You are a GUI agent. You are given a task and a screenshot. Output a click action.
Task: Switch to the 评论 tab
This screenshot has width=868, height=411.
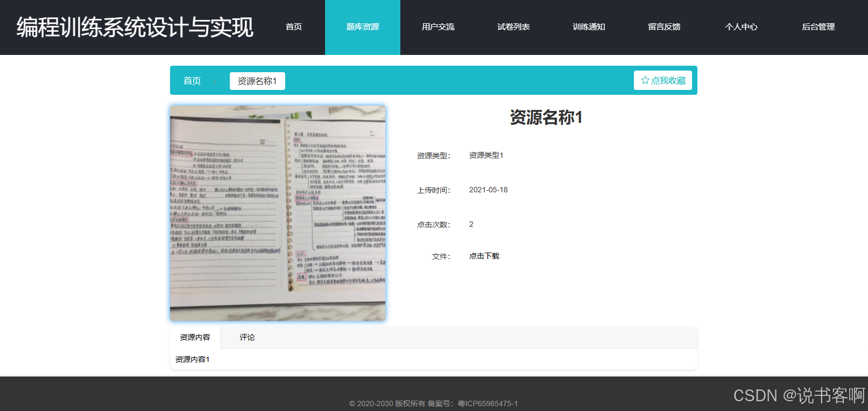tap(247, 337)
